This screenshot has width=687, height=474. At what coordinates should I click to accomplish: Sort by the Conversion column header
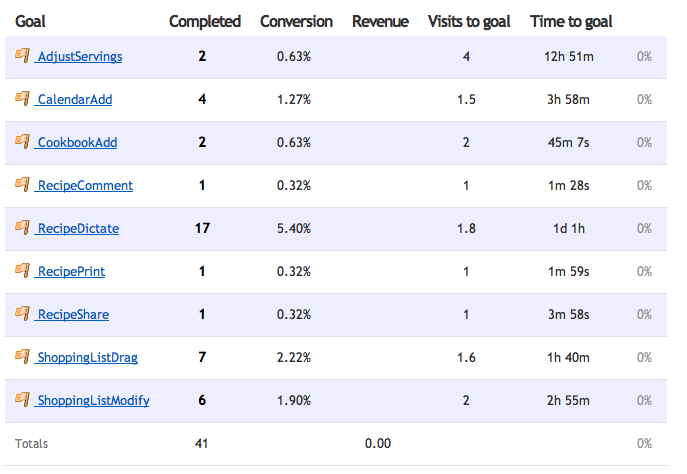pyautogui.click(x=294, y=21)
